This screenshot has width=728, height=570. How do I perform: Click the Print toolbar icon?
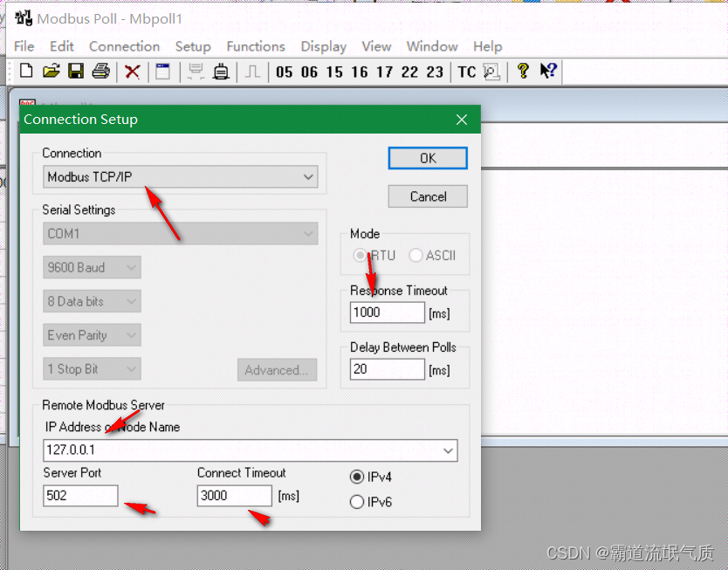pos(100,71)
